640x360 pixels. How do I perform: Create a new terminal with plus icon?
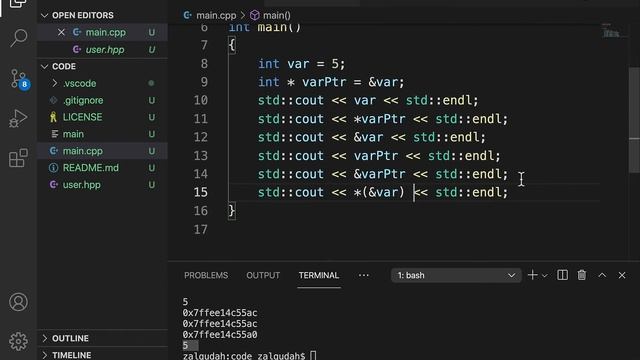[532, 275]
